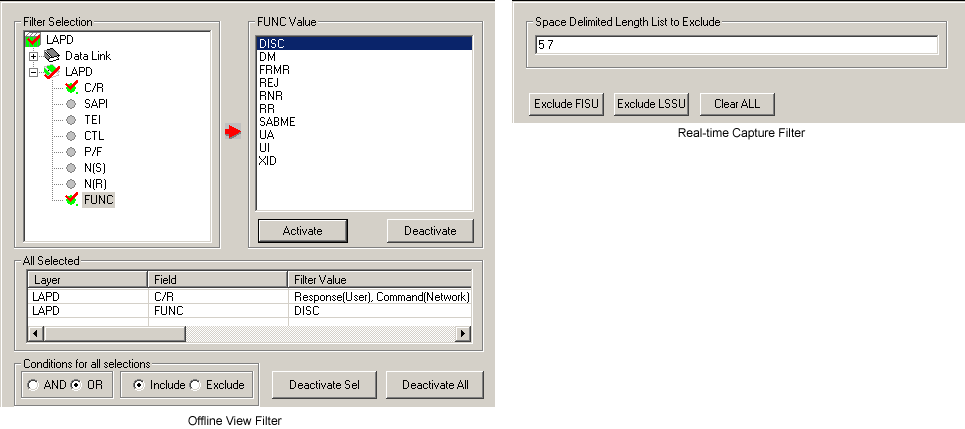Select the Include radio button
Viewport: 965px width, 429px height.
139,385
